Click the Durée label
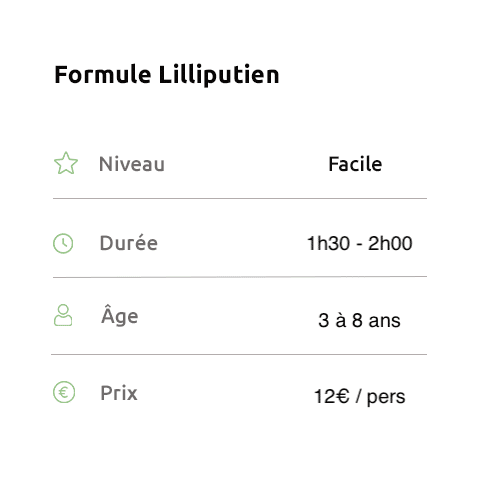Viewport: 500px width, 500px height. pos(129,243)
